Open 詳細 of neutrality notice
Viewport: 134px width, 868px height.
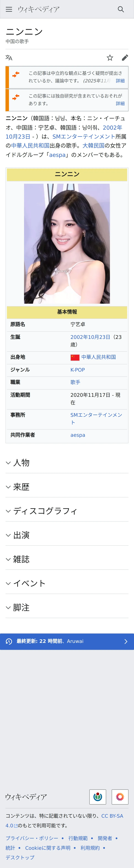pyautogui.click(x=120, y=81)
